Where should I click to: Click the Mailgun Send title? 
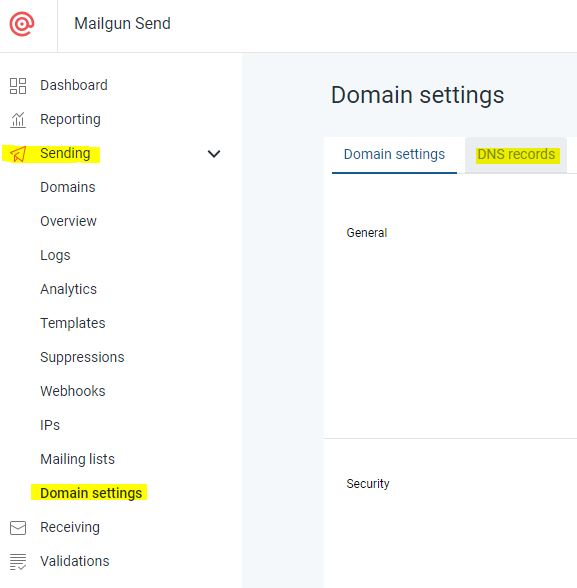click(122, 24)
